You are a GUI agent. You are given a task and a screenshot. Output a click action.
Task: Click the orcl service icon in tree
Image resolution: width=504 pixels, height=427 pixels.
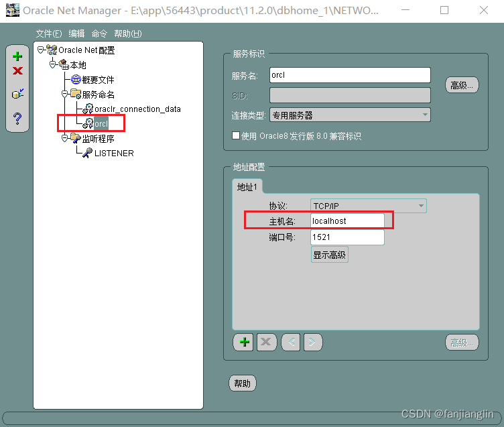coord(88,123)
